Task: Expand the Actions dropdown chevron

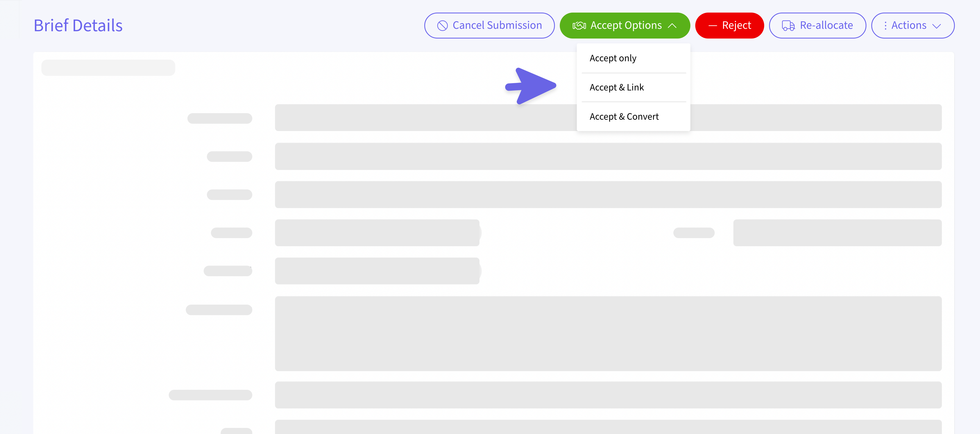Action: point(937,26)
